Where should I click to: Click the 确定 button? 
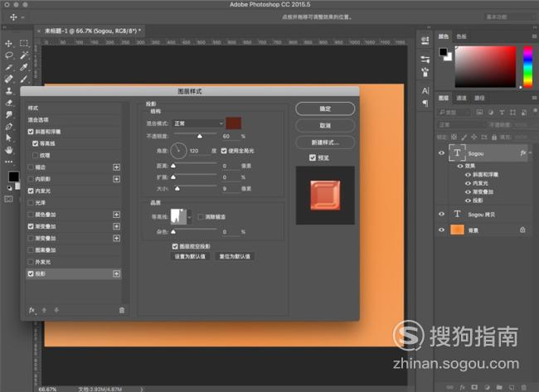pos(325,109)
